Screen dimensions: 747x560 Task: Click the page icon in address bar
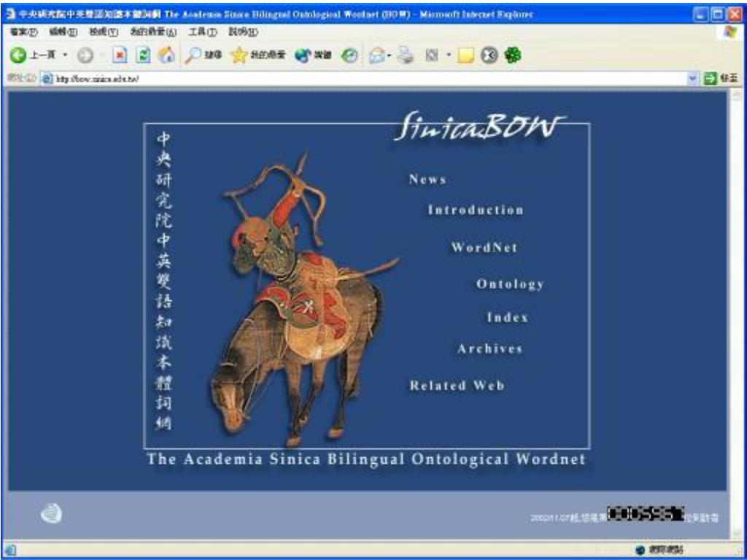[47, 79]
